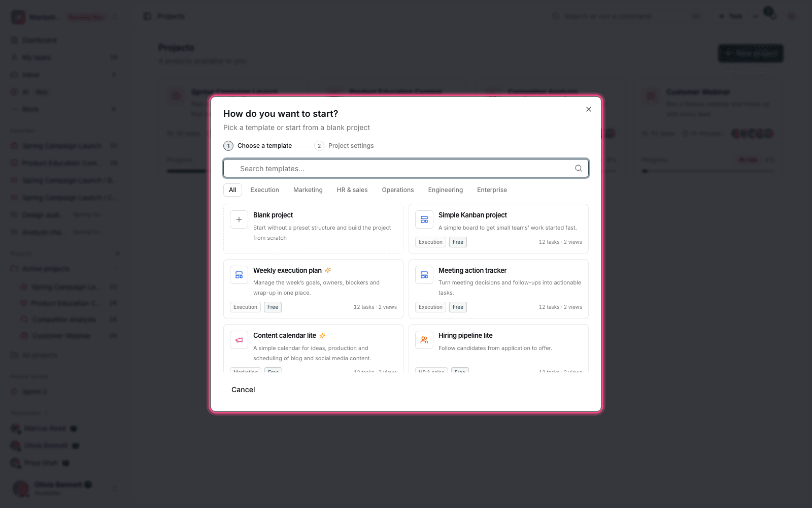Open Dashboard in the background sidebar

pyautogui.click(x=40, y=40)
